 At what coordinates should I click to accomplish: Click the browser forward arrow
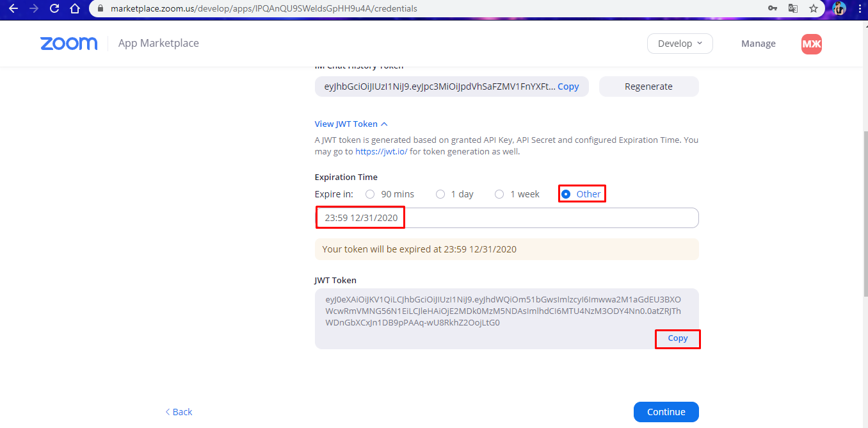pos(34,9)
